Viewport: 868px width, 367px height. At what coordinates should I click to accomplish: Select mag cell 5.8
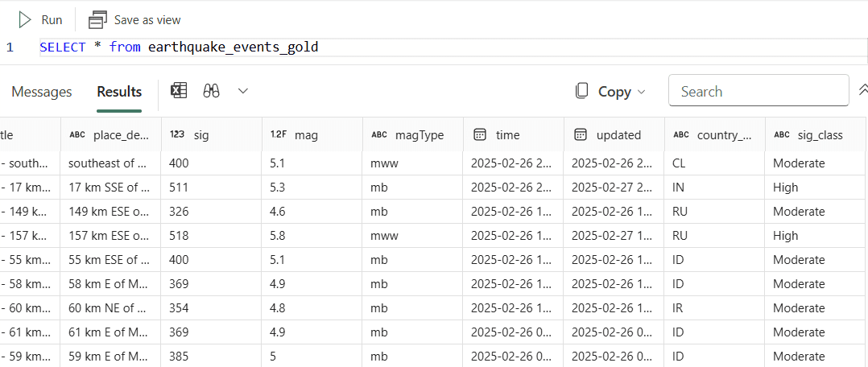[x=312, y=236]
